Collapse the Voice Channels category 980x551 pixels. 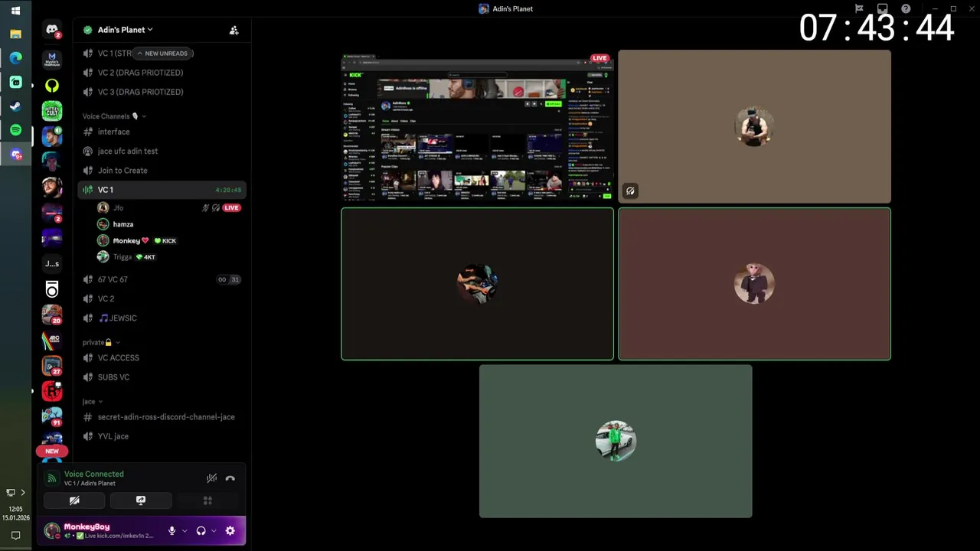pyautogui.click(x=114, y=116)
